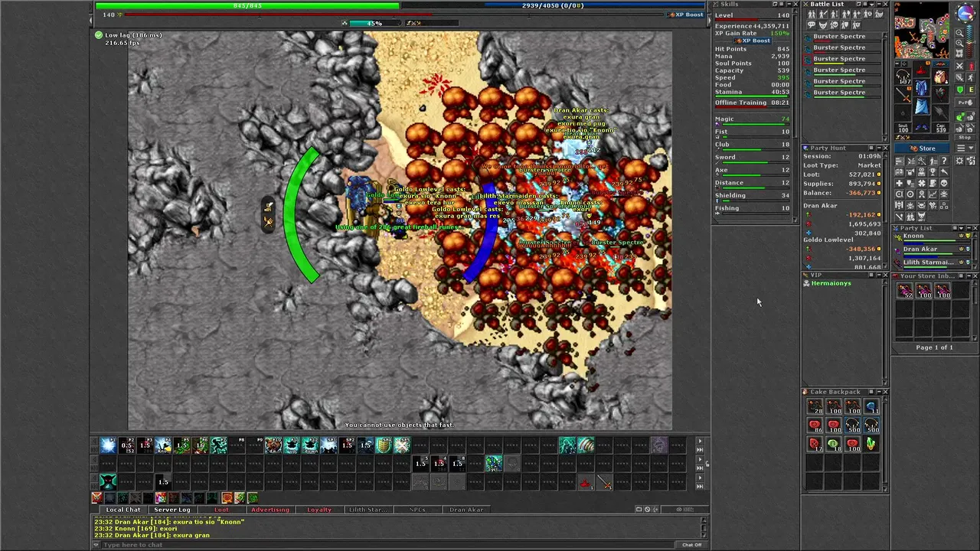Screen dimensions: 980x551
Task: Click the shield spell icon on the action bar
Action: (383, 445)
